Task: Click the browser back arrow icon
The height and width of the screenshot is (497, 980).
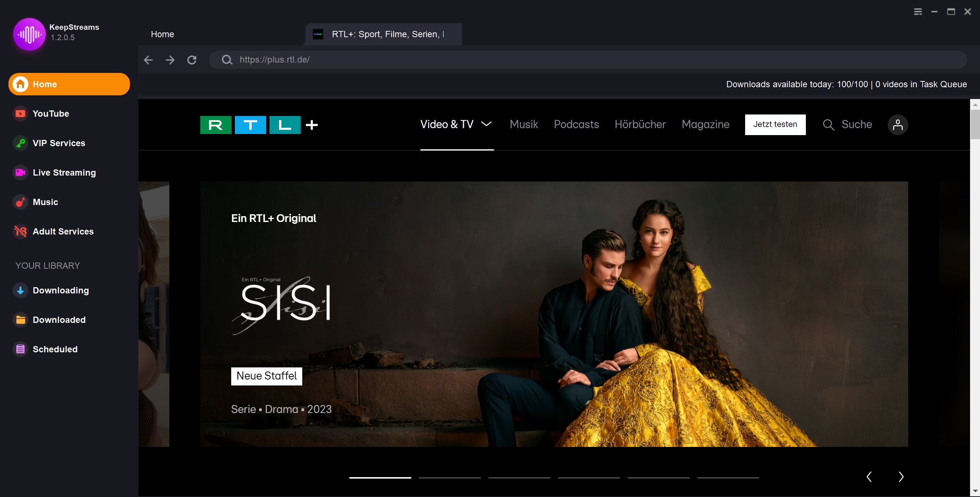Action: click(148, 60)
